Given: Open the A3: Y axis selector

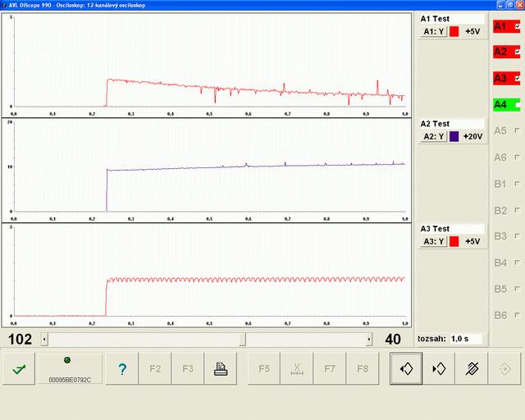Looking at the screenshot, I should click(x=432, y=241).
